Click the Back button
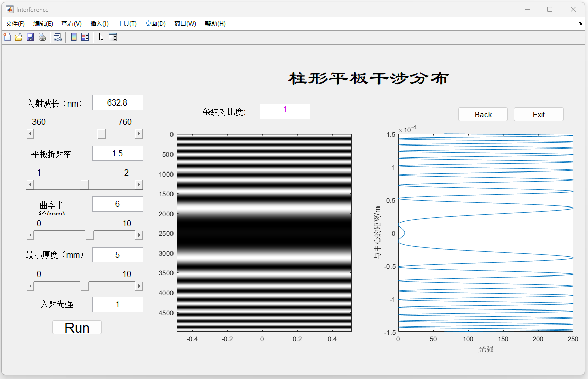 click(x=482, y=114)
